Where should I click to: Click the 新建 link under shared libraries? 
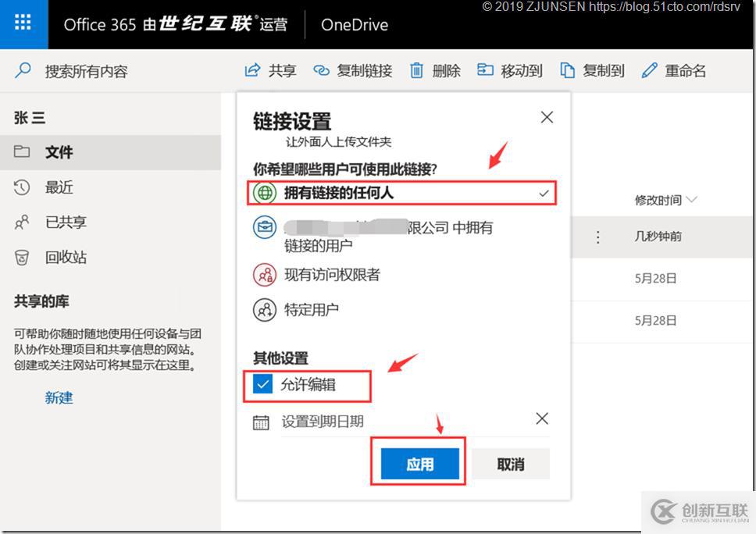tap(59, 397)
